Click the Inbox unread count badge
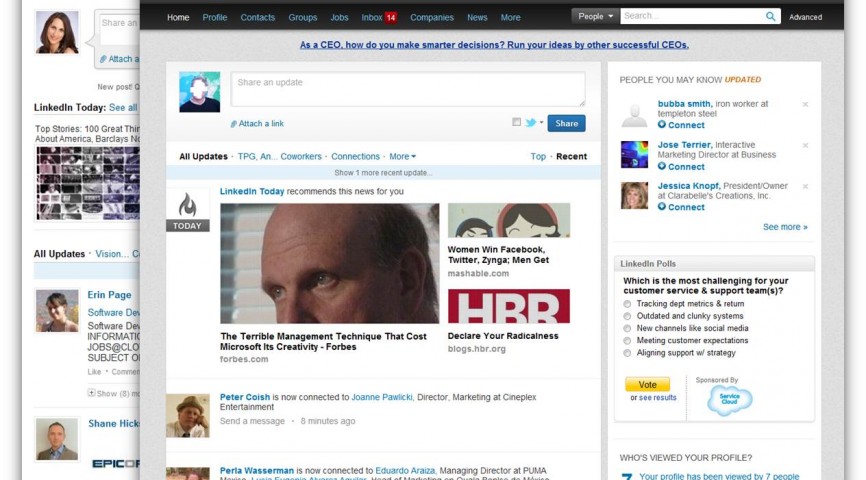This screenshot has height=480, width=866. point(391,17)
